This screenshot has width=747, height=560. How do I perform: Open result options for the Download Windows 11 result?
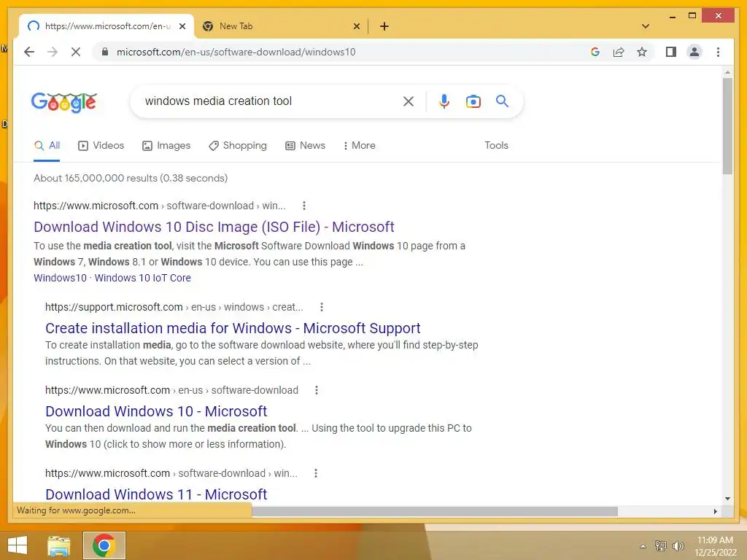pos(315,473)
